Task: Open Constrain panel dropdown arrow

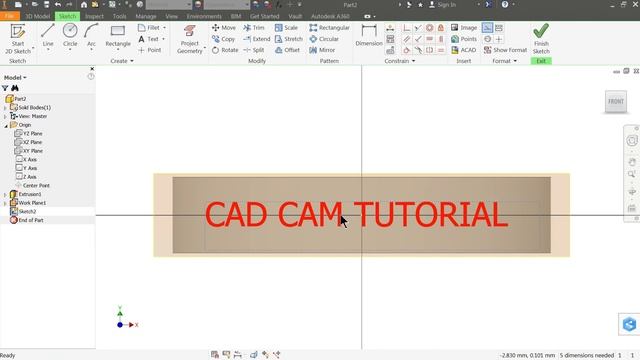Action: point(413,61)
